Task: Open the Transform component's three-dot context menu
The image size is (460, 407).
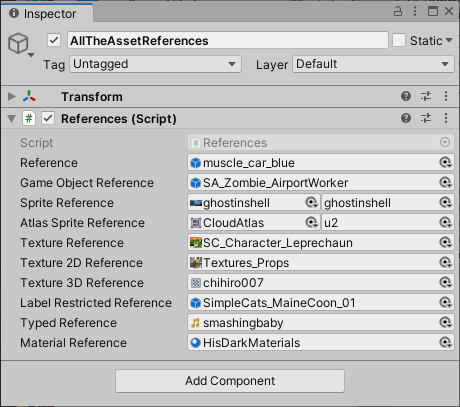Action: (446, 96)
